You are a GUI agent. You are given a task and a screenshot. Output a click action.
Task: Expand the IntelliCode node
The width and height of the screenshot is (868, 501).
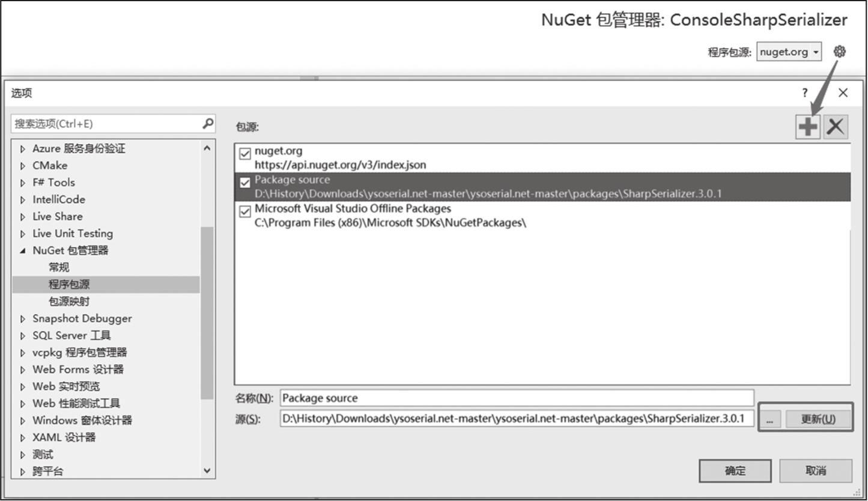[23, 200]
